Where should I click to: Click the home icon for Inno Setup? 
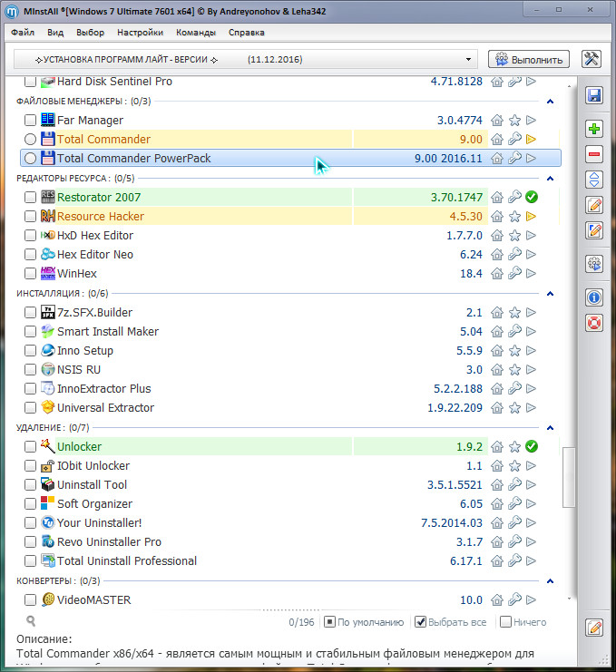coord(497,351)
